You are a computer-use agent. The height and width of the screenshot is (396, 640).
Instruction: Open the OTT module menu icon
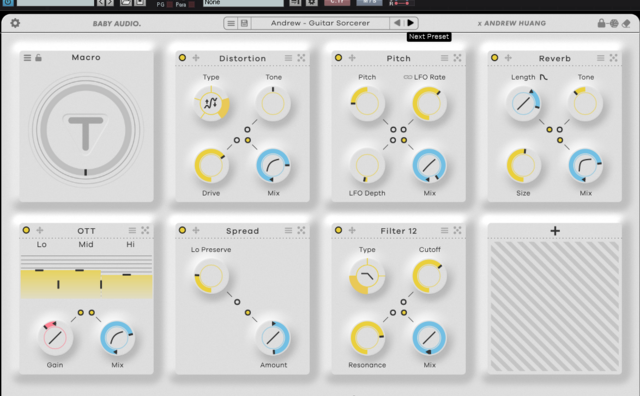click(x=132, y=230)
